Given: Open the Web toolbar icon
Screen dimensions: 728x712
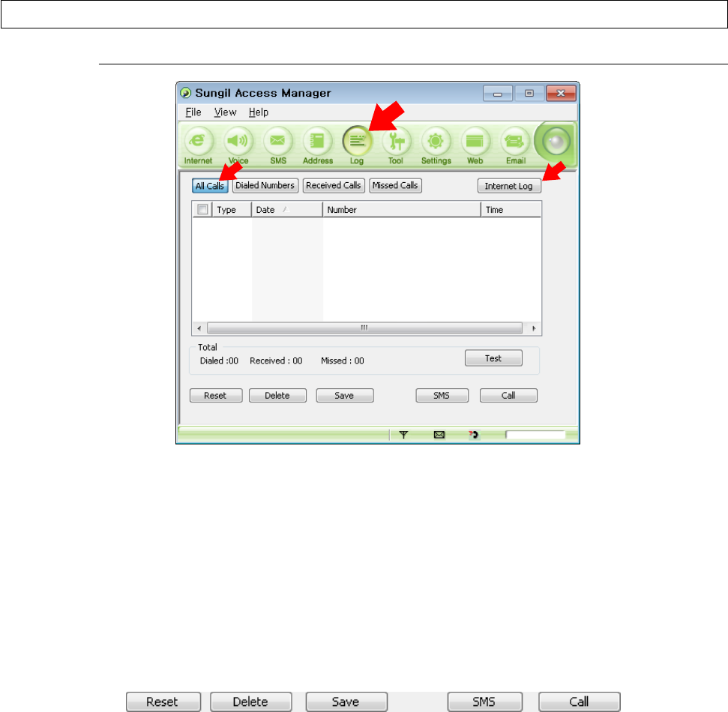Looking at the screenshot, I should (x=475, y=141).
